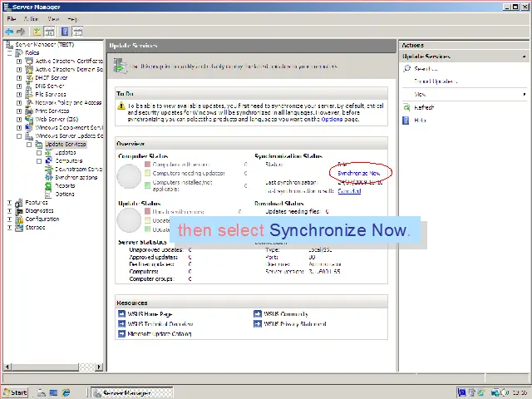
Task: Click the Help icon in the Actions pane
Action: tap(406, 120)
